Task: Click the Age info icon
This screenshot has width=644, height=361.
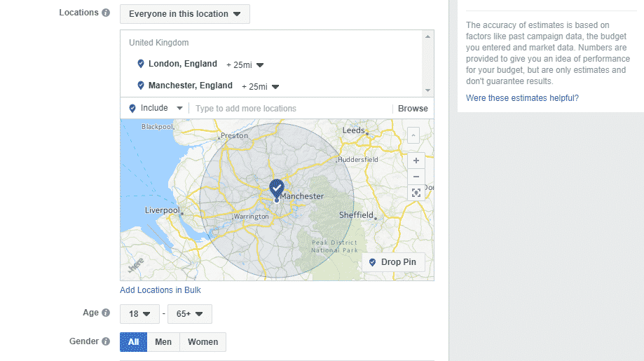Action: point(106,313)
